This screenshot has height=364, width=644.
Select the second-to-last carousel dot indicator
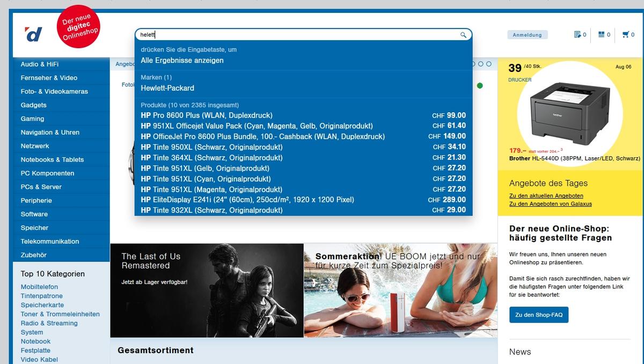(481, 64)
